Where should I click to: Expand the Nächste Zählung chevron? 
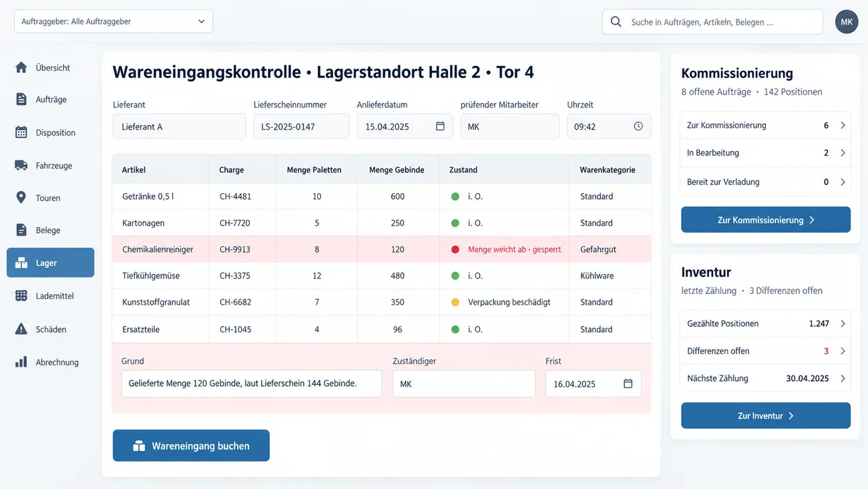click(x=843, y=378)
